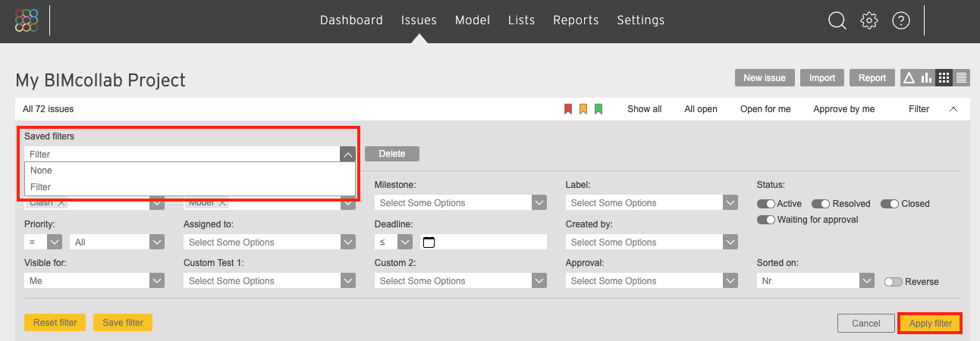Go to the Dashboard tab
The width and height of the screenshot is (980, 341).
[351, 20]
